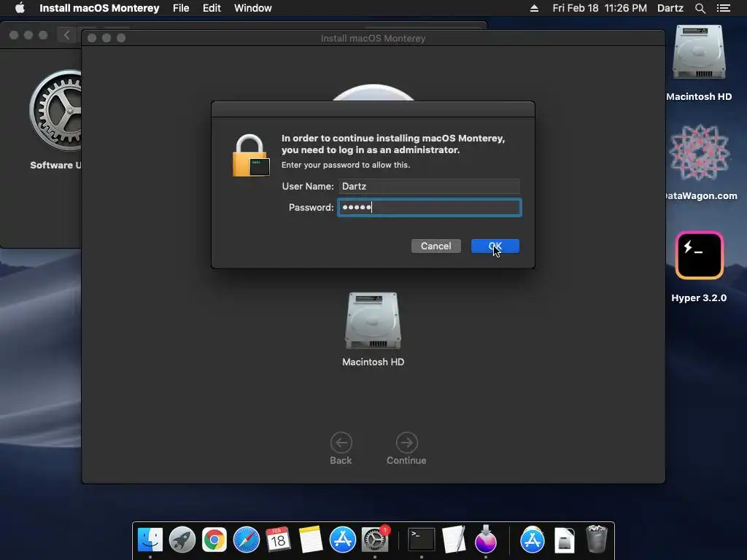
Task: Focus the Password input field
Action: pos(430,208)
